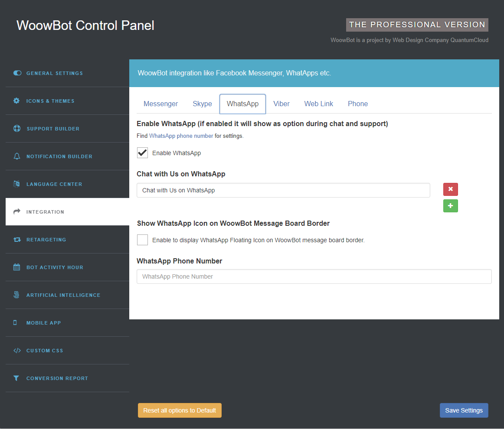Click the General Settings toggle icon
504x429 pixels.
click(17, 73)
